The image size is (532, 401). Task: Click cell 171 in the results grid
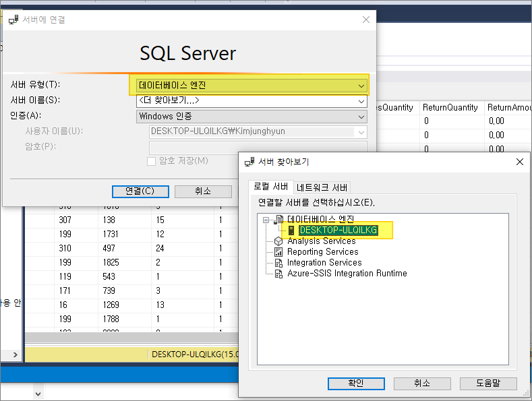[76, 290]
